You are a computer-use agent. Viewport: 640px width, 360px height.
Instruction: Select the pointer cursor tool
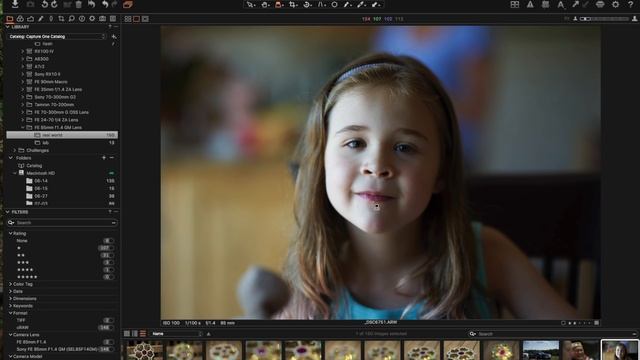tap(250, 4)
